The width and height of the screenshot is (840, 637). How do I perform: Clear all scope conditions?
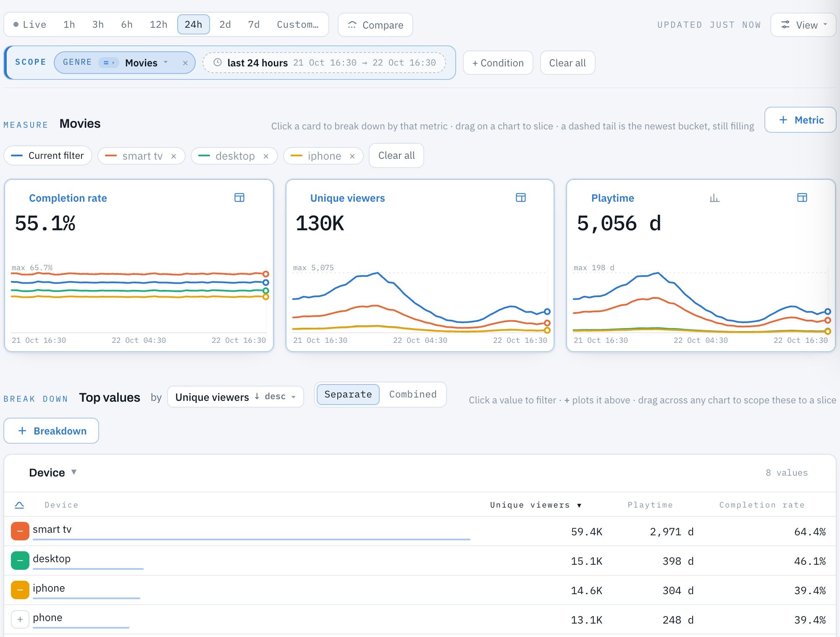[x=567, y=63]
